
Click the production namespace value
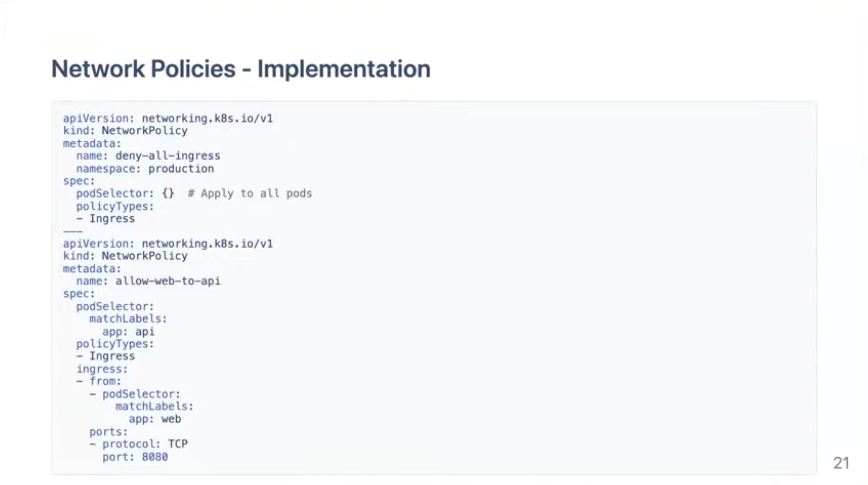click(x=181, y=168)
